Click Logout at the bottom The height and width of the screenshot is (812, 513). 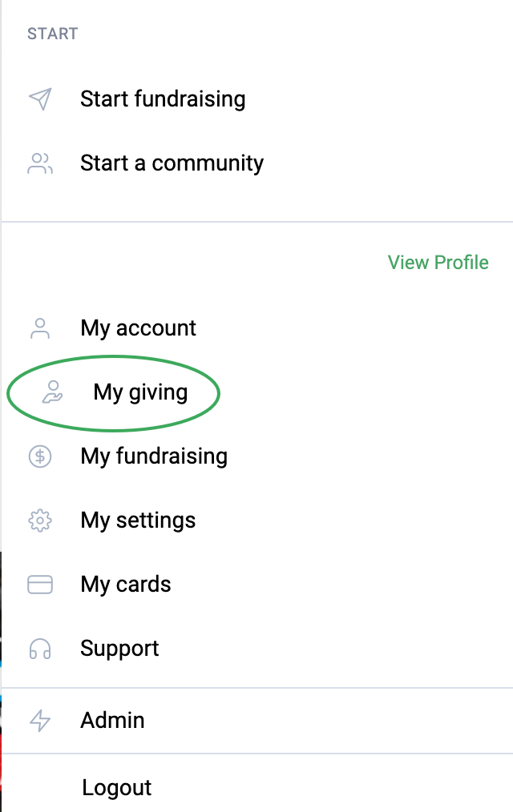pos(116,787)
